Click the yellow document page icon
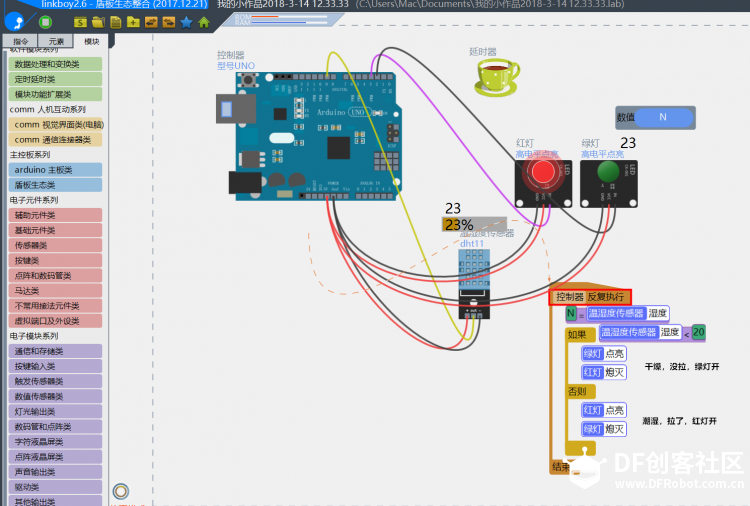This screenshot has width=750, height=506. pyautogui.click(x=115, y=22)
